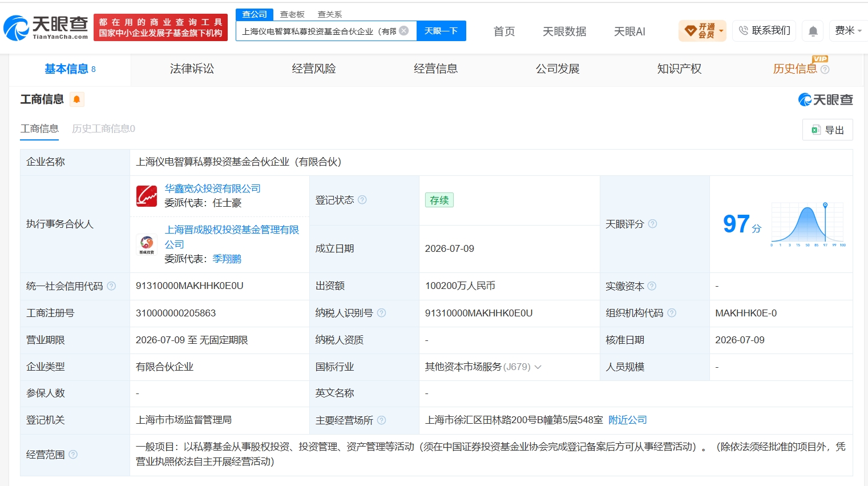Open the 知识产权 tab
Viewport: 868px width, 486px height.
coord(679,69)
